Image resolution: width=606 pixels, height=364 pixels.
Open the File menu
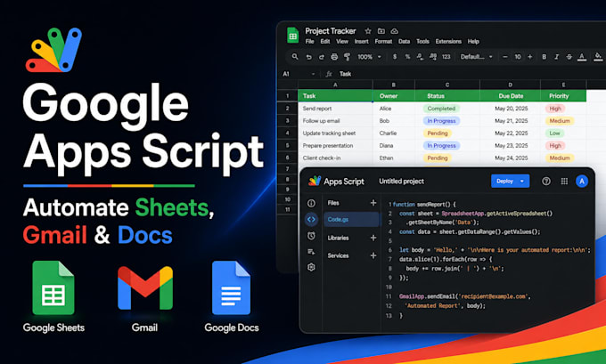coord(309,41)
